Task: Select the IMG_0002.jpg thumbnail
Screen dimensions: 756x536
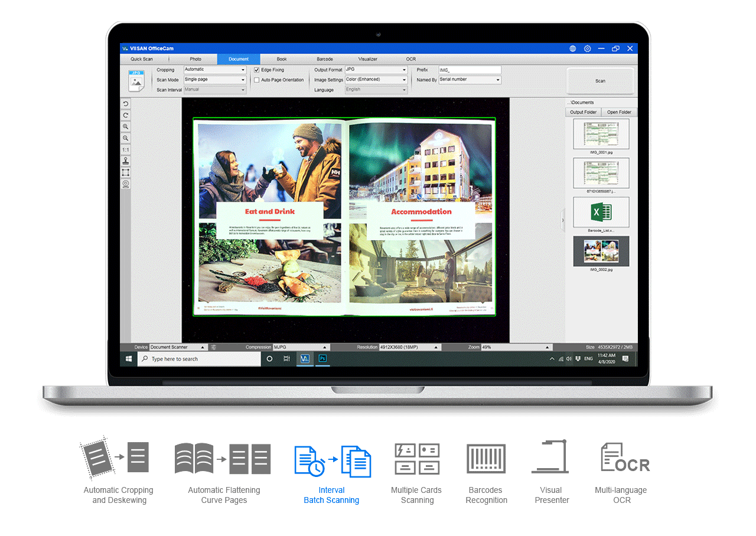Action: [x=601, y=251]
